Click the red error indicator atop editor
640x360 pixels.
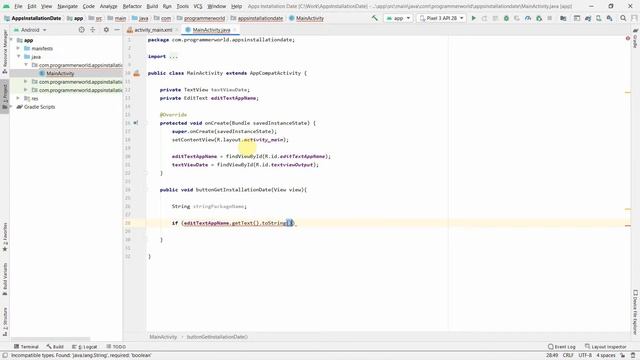coord(628,38)
